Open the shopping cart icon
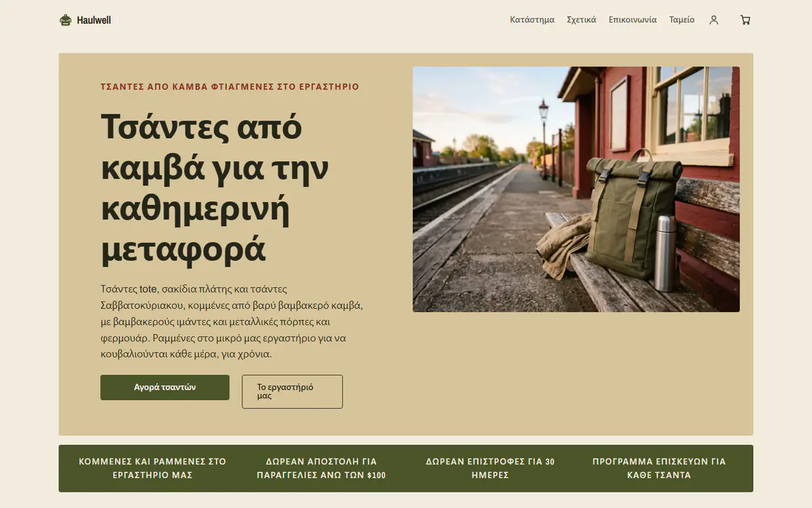The width and height of the screenshot is (812, 508). [745, 20]
